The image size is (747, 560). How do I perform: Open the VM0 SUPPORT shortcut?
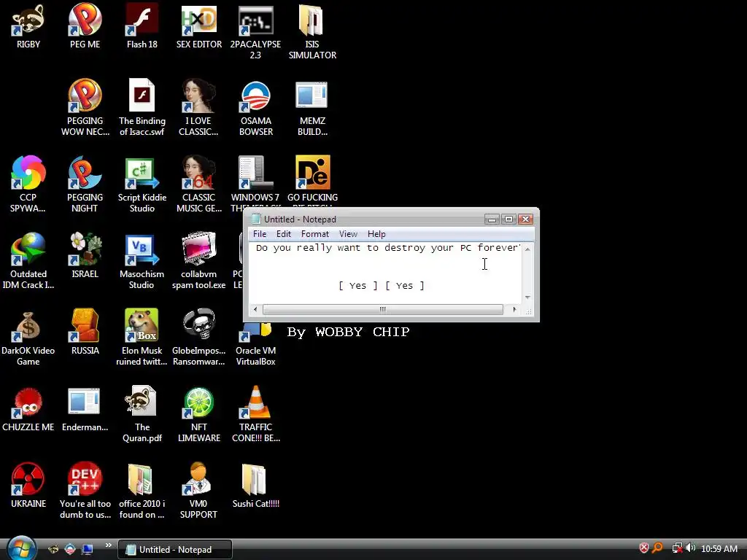198,491
